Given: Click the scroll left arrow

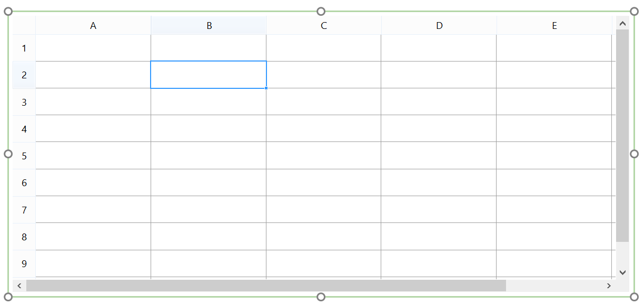Looking at the screenshot, I should (x=19, y=286).
